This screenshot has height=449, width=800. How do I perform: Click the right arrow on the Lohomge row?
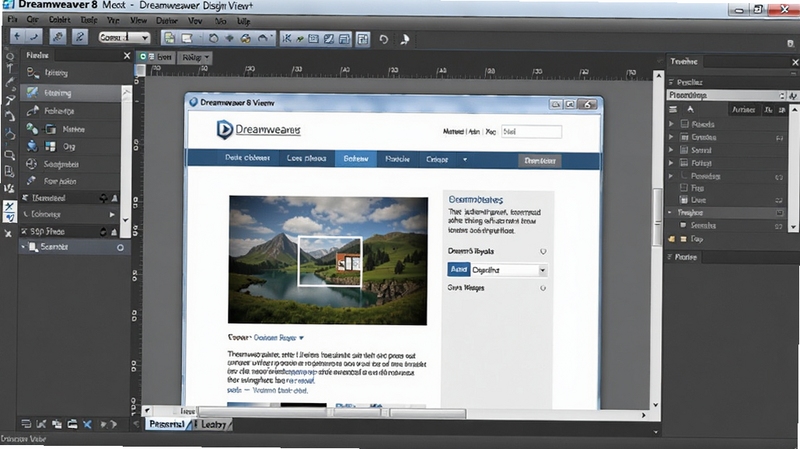pyautogui.click(x=112, y=215)
